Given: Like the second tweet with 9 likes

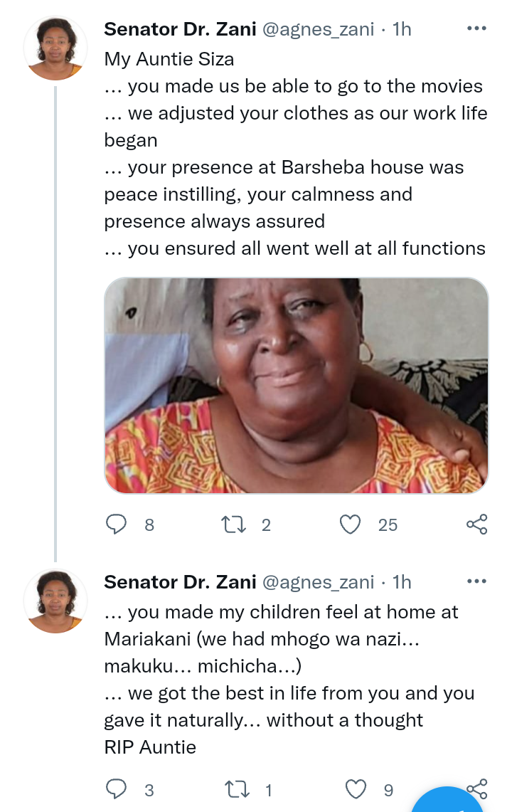Looking at the screenshot, I should coord(356,789).
